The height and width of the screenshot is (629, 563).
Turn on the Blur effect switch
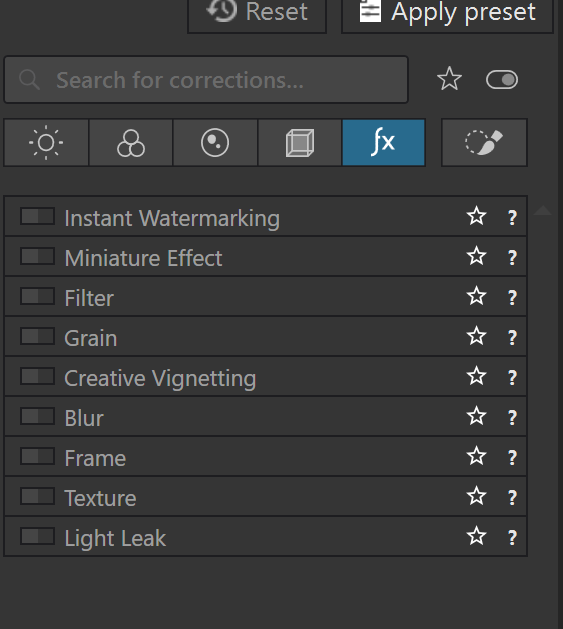(37, 416)
